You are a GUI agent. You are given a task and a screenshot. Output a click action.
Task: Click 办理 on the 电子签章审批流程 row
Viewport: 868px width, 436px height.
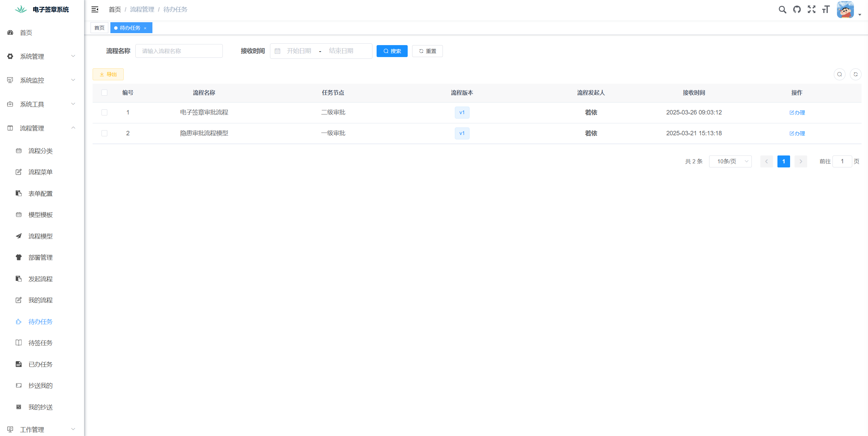click(x=797, y=112)
